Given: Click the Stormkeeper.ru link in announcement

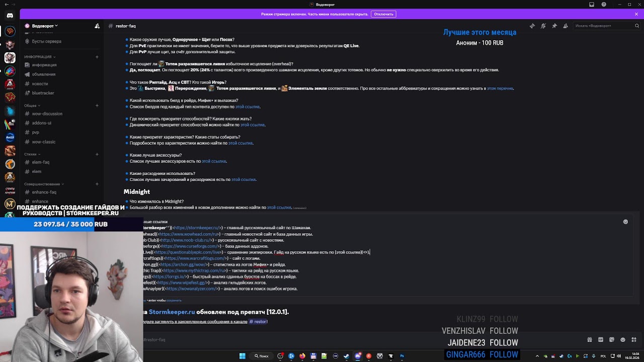Looking at the screenshot, I should point(172,312).
